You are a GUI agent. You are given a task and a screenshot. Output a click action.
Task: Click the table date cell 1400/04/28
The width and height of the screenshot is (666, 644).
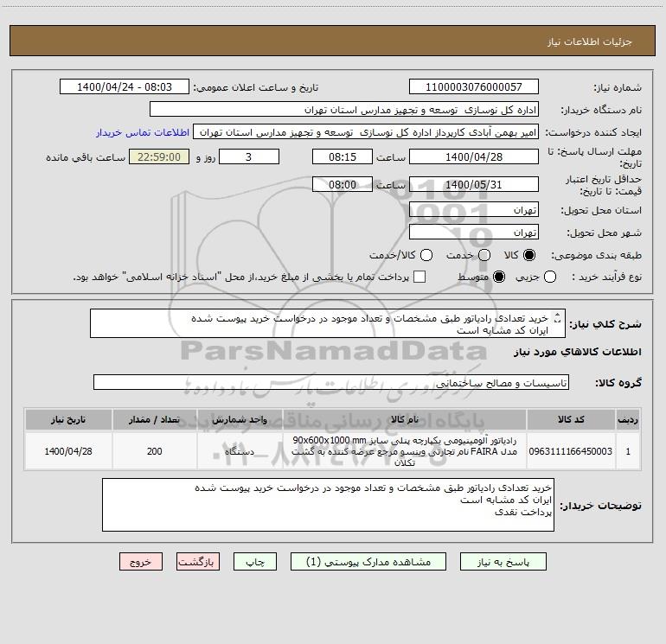click(68, 451)
